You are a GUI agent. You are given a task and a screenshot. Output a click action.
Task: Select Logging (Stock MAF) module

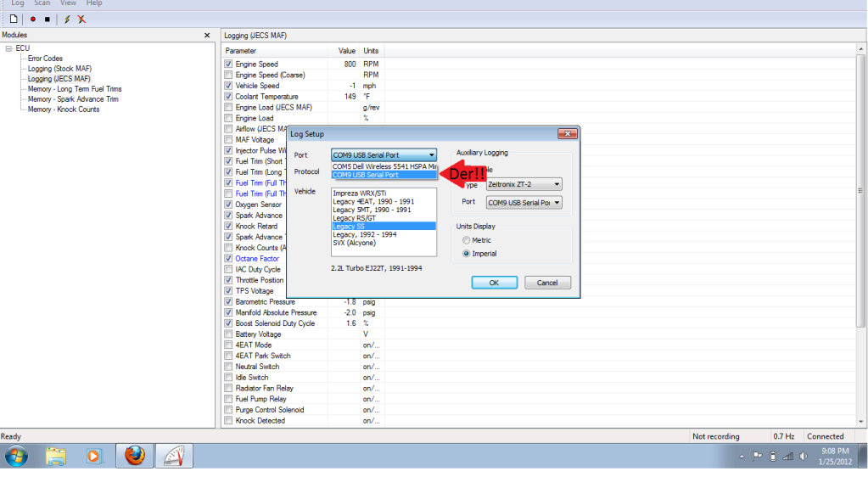[x=59, y=69]
